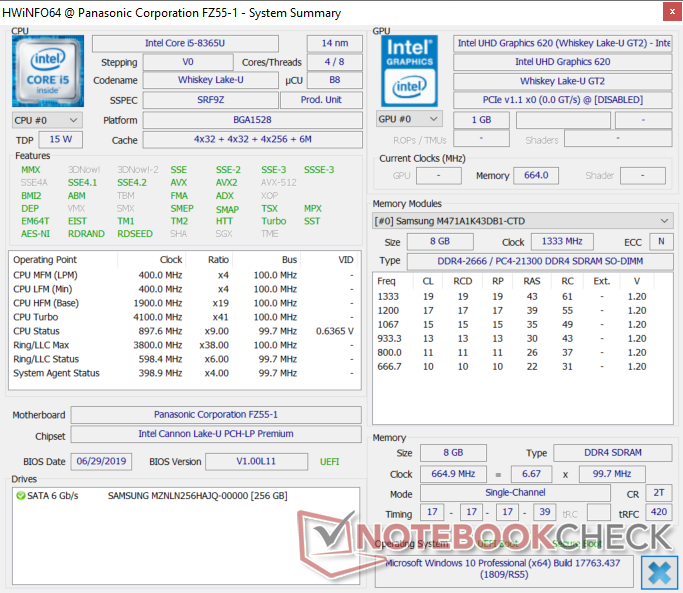Click the Intel Cannon Lake-U chipset field
683x593 pixels.
tap(216, 434)
